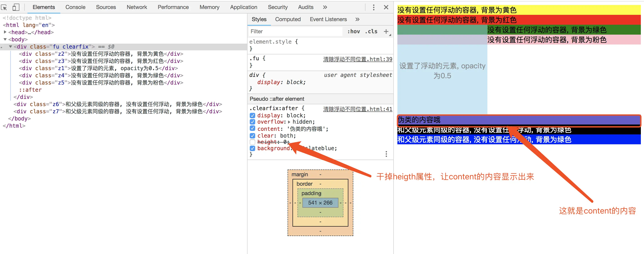This screenshot has height=254, width=644.
Task: Select the Computed sub-tab
Action: 288,19
